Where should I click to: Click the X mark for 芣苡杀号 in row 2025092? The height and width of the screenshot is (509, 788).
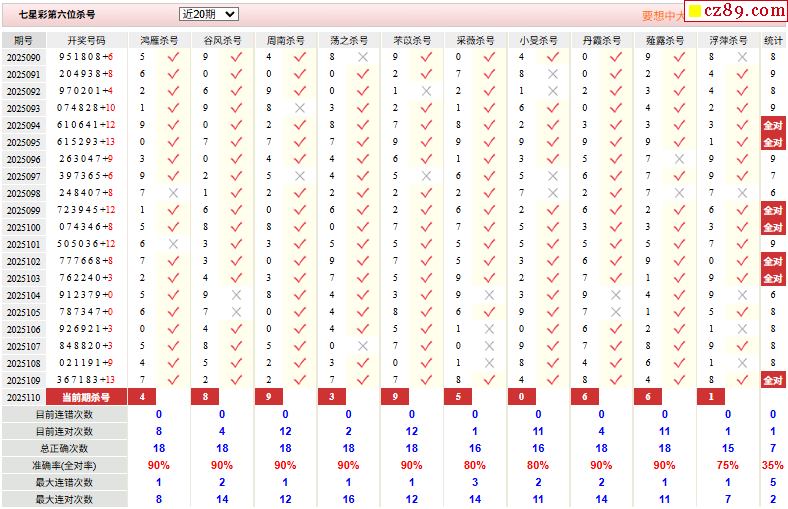coord(426,91)
